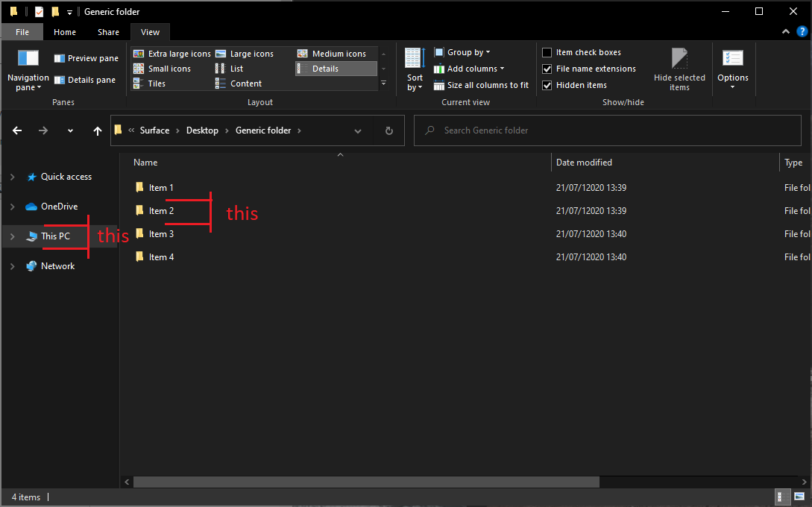Image resolution: width=812 pixels, height=507 pixels.
Task: Choose Small icons layout
Action: point(162,69)
